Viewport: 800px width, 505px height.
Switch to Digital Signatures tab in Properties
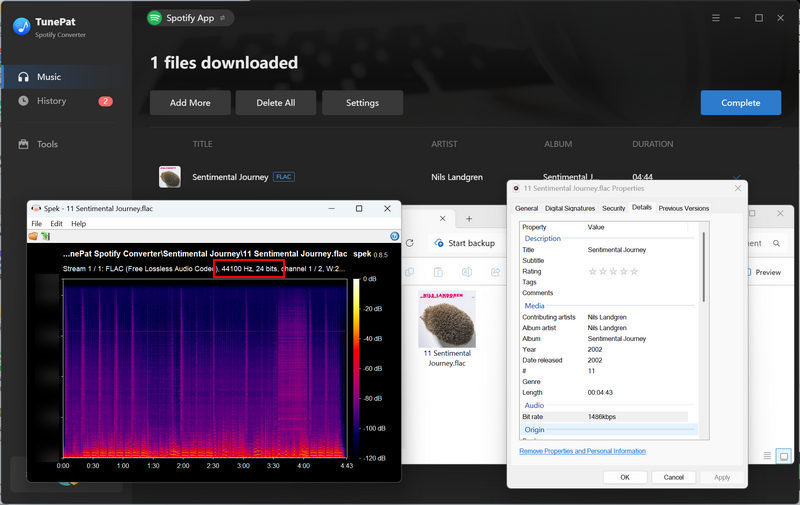[570, 209]
